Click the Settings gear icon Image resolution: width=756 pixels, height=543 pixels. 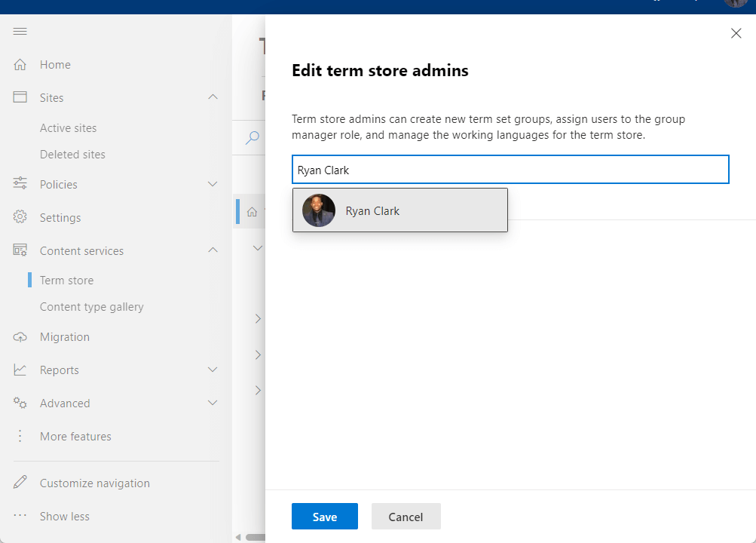click(x=20, y=217)
